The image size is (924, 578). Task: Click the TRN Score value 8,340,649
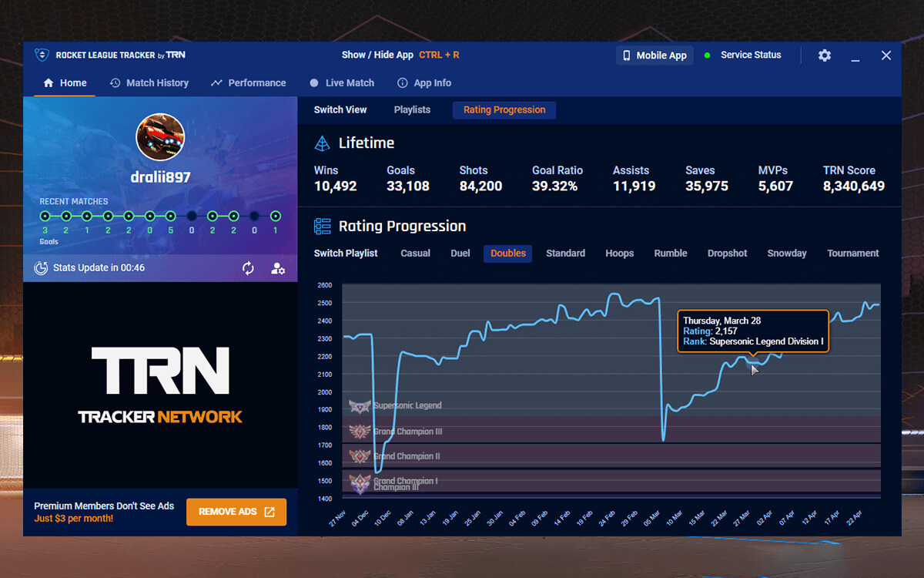854,186
